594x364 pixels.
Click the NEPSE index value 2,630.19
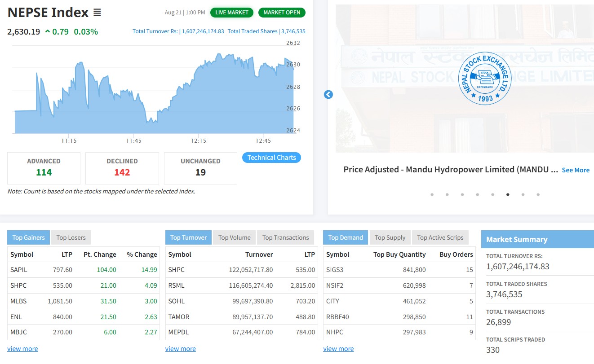(24, 31)
